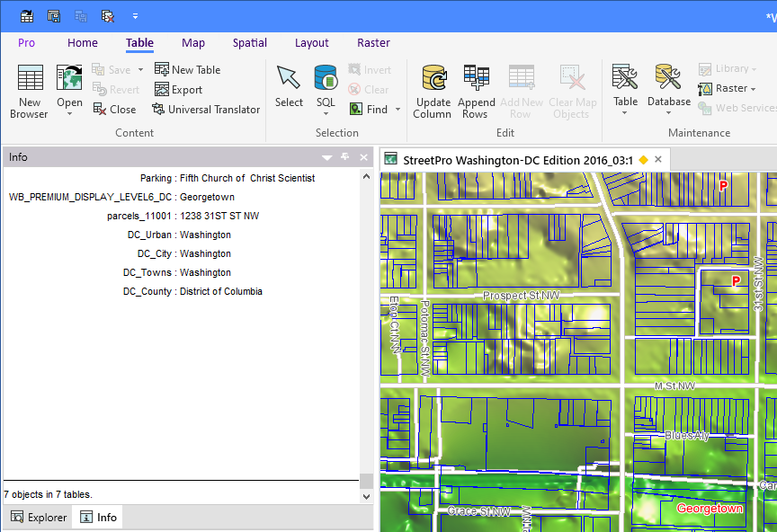This screenshot has width=777, height=532.
Task: Open a table using the Open icon
Action: pyautogui.click(x=69, y=88)
